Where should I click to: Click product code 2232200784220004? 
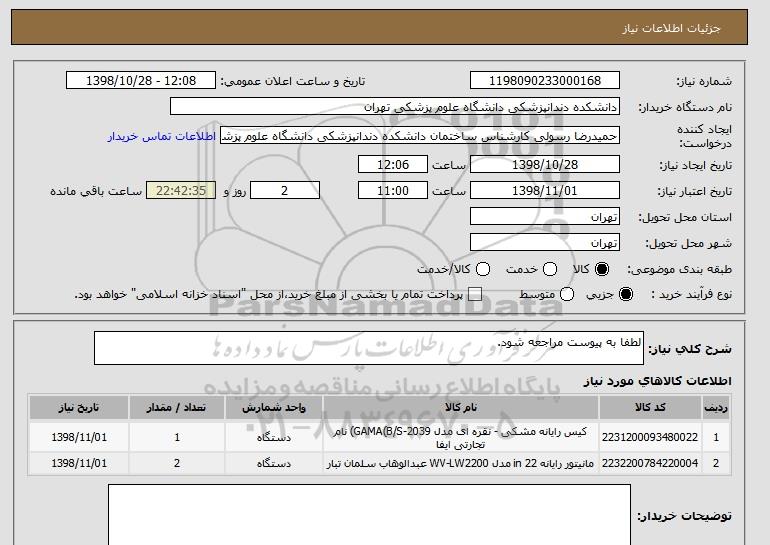pos(650,463)
